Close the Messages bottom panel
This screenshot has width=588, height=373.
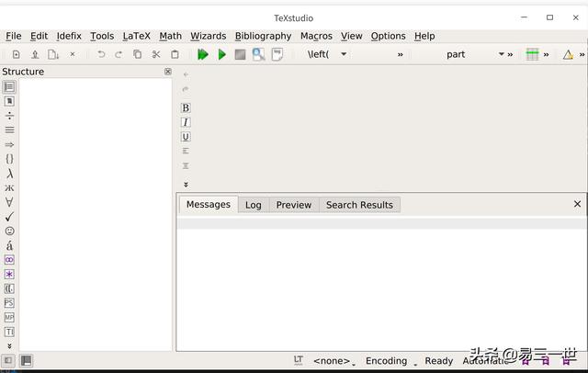[577, 204]
